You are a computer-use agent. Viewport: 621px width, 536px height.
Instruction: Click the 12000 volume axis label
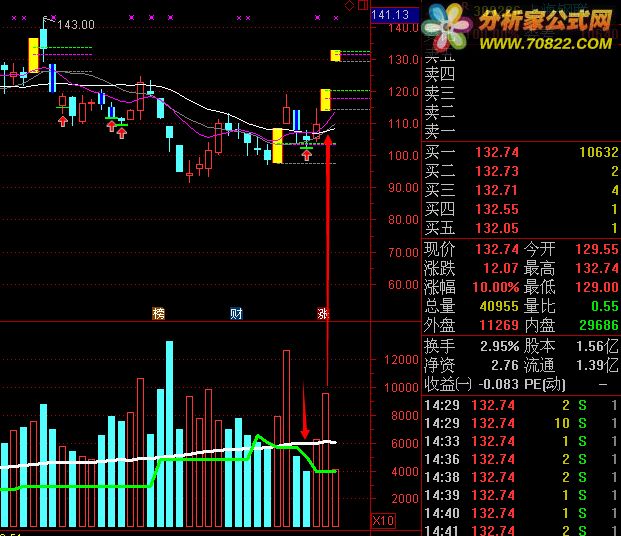pos(401,360)
